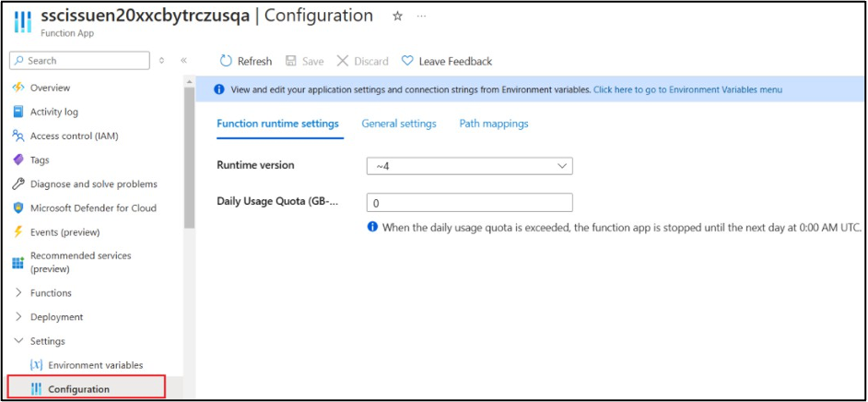Viewport: 868px width, 402px height.
Task: Click the Save floppy disk icon
Action: 290,61
